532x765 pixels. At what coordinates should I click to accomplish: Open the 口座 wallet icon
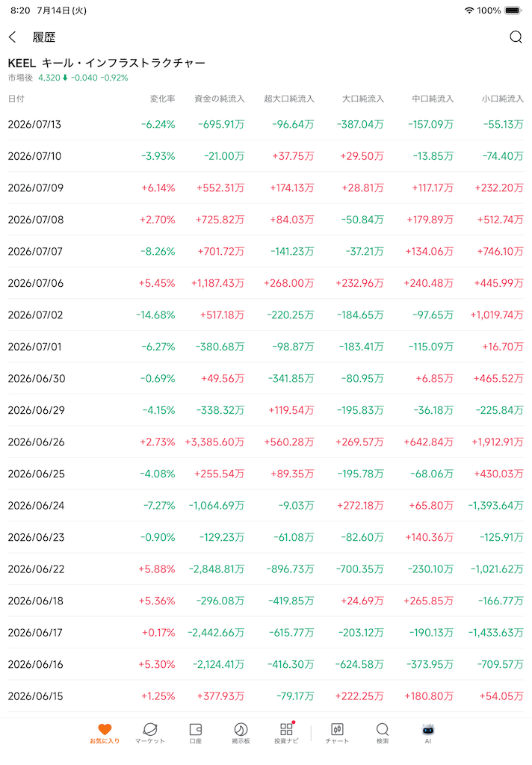[x=196, y=734]
